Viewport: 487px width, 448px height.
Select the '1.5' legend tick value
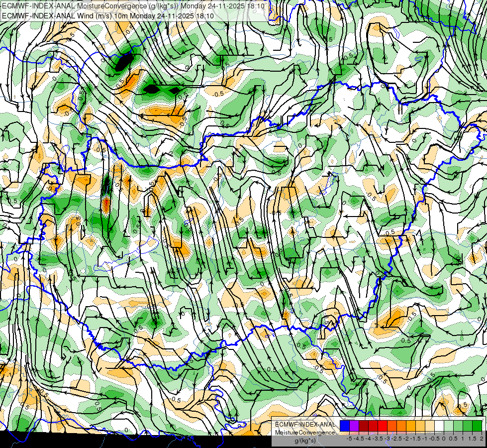click(x=472, y=439)
